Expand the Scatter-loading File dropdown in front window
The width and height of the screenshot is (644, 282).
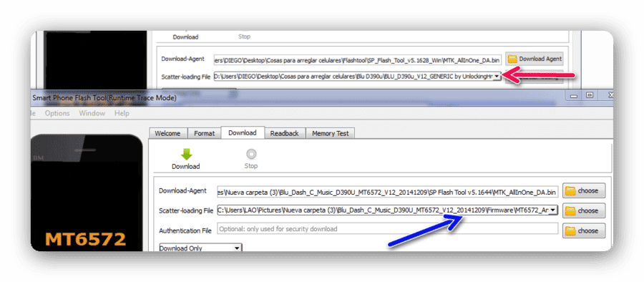(x=553, y=210)
